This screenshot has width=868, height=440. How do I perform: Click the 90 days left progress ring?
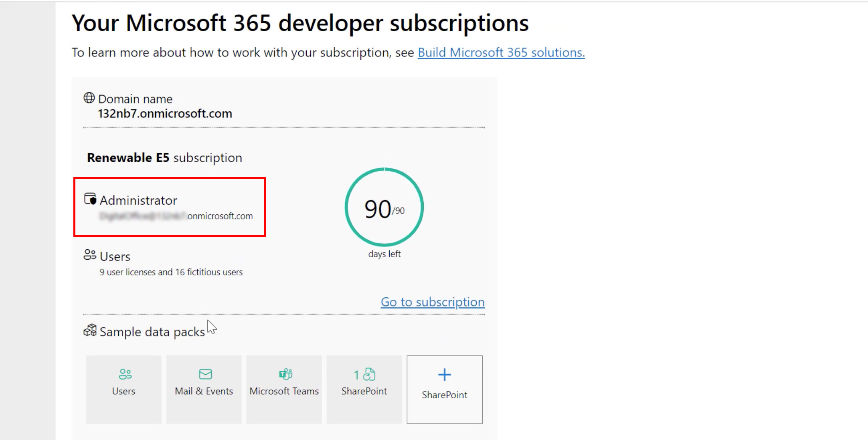(384, 207)
